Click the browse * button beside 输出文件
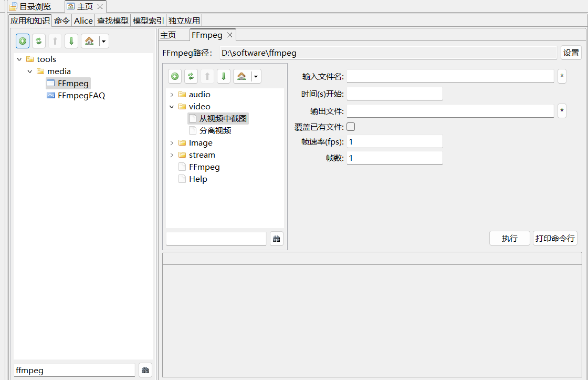The height and width of the screenshot is (380, 588). [x=562, y=111]
